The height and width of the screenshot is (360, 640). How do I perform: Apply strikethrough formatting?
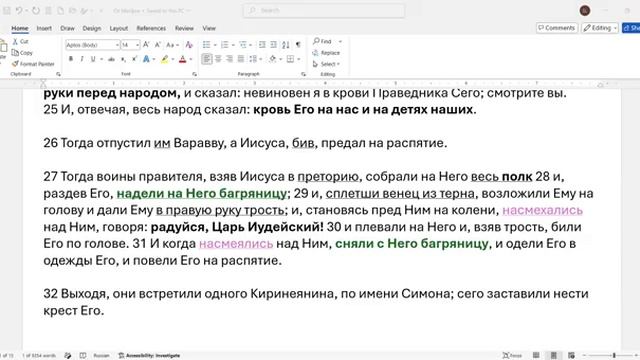[x=111, y=60]
